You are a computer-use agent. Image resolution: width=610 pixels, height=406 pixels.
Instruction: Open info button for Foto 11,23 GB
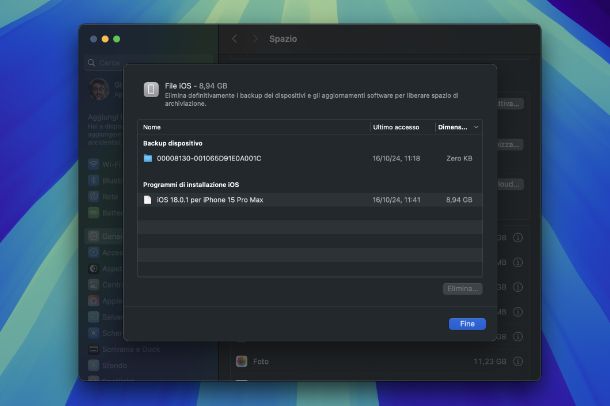[x=518, y=361]
